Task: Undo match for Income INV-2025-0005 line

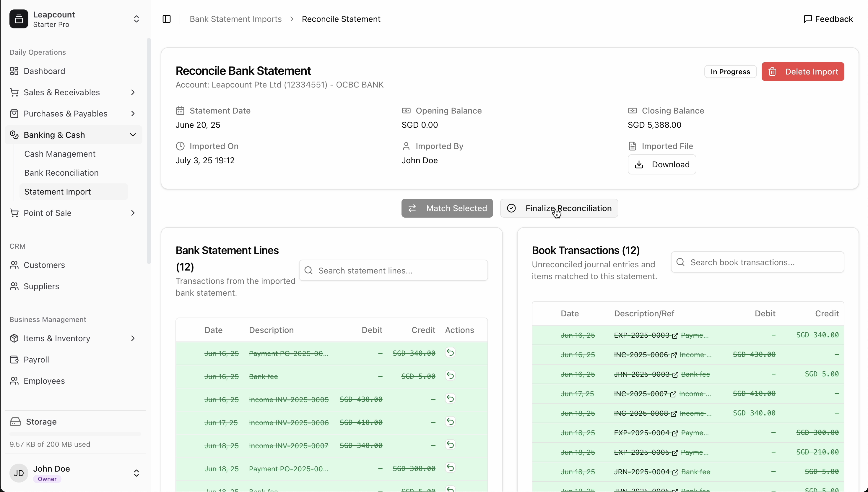Action: [x=450, y=398]
